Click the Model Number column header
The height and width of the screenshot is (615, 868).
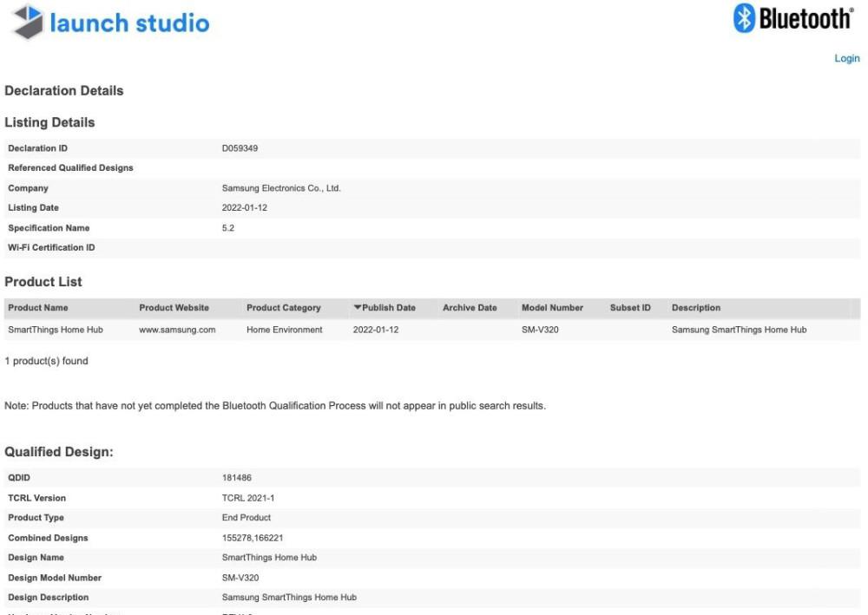tap(552, 307)
